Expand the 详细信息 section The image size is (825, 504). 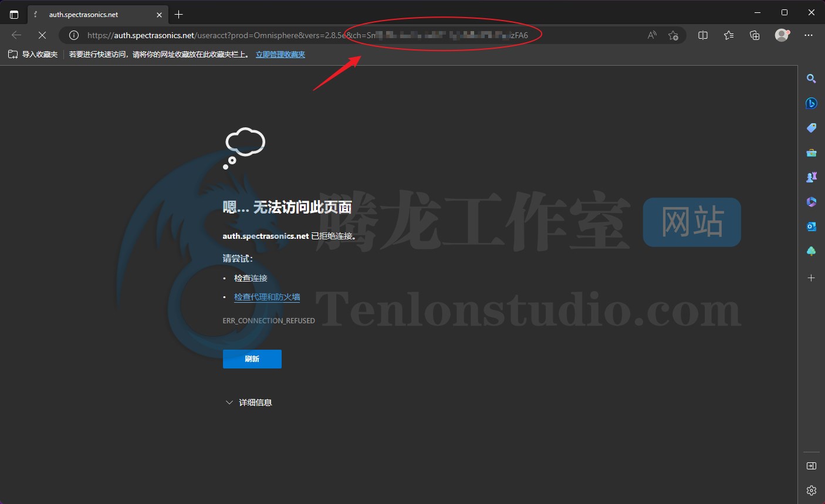pyautogui.click(x=249, y=402)
